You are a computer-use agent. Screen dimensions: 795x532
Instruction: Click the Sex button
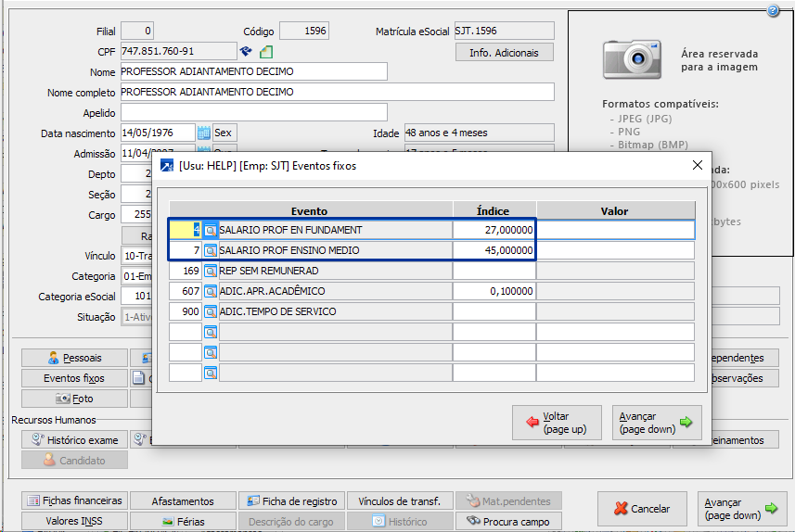[x=224, y=133]
